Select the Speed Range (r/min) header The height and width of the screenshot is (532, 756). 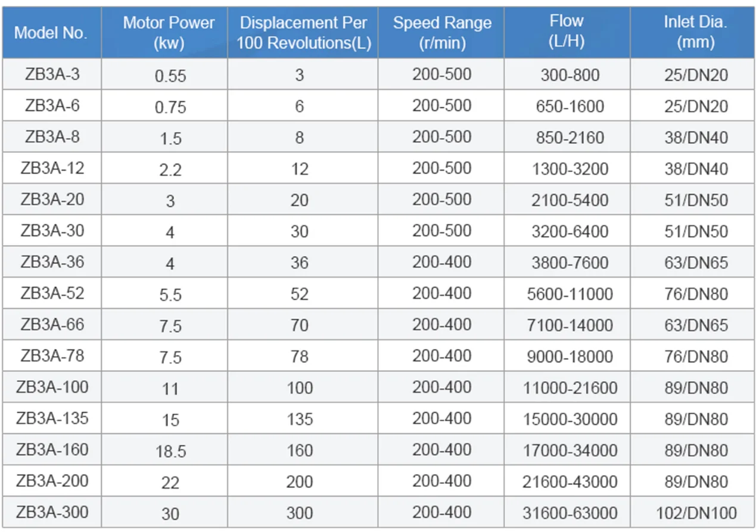click(x=441, y=33)
